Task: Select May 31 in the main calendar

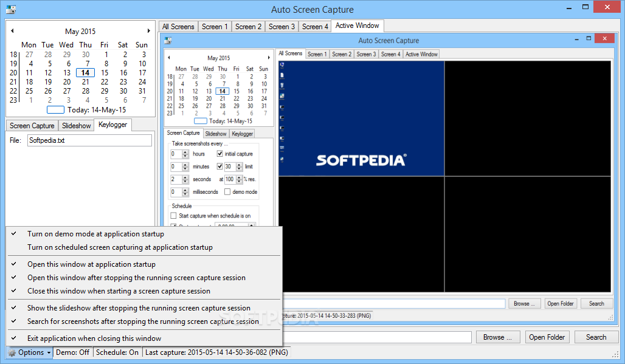Action: pyautogui.click(x=142, y=91)
